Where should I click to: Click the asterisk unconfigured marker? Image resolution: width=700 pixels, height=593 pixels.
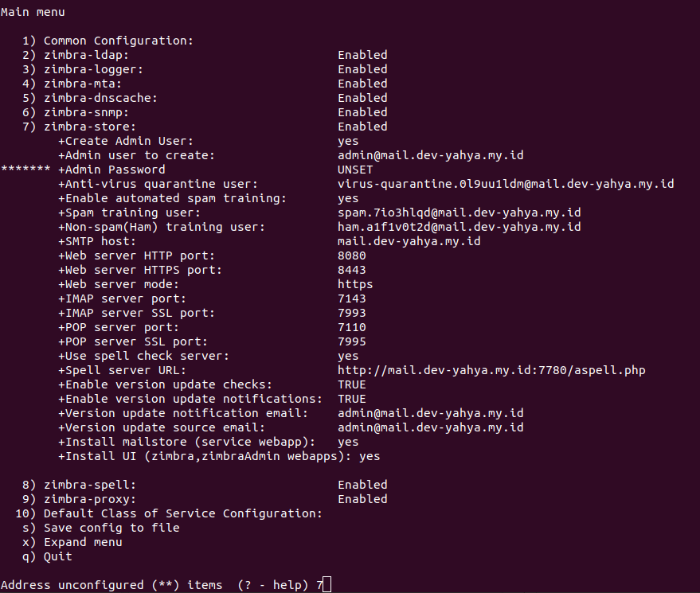click(x=25, y=169)
